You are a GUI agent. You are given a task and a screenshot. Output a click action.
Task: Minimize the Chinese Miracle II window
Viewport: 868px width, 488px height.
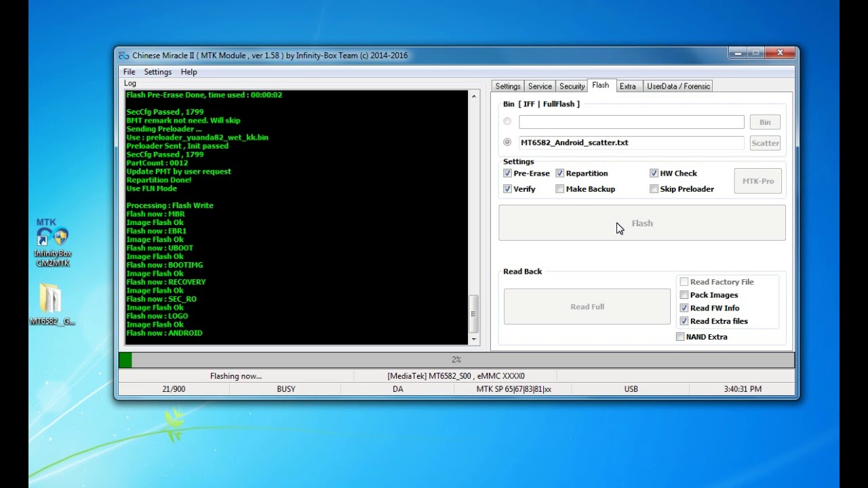tap(738, 53)
